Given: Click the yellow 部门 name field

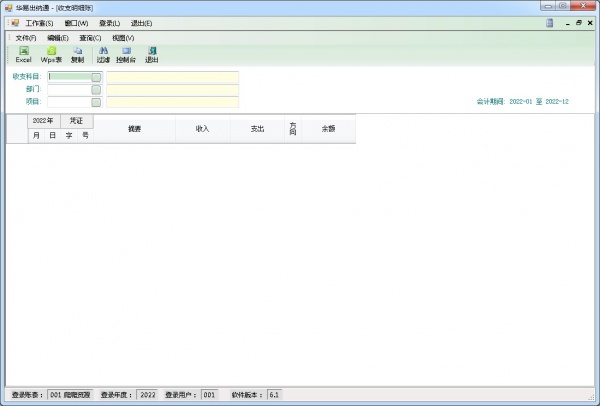Looking at the screenshot, I should [x=173, y=90].
